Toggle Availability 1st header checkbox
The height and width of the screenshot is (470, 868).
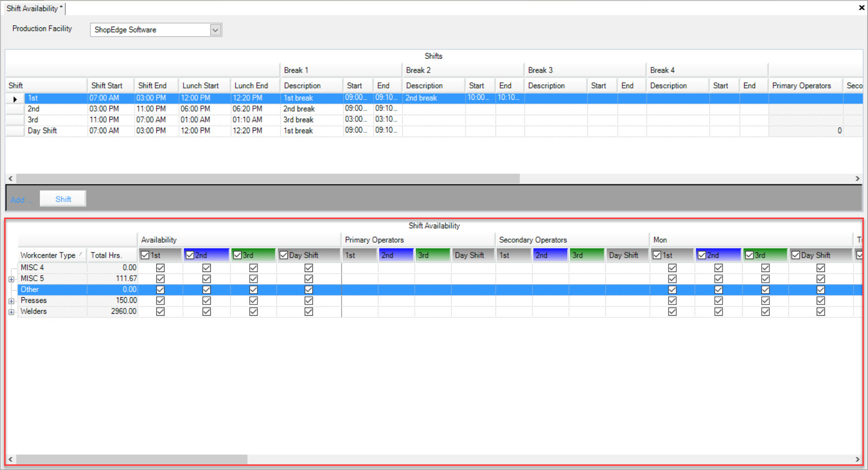pos(145,255)
